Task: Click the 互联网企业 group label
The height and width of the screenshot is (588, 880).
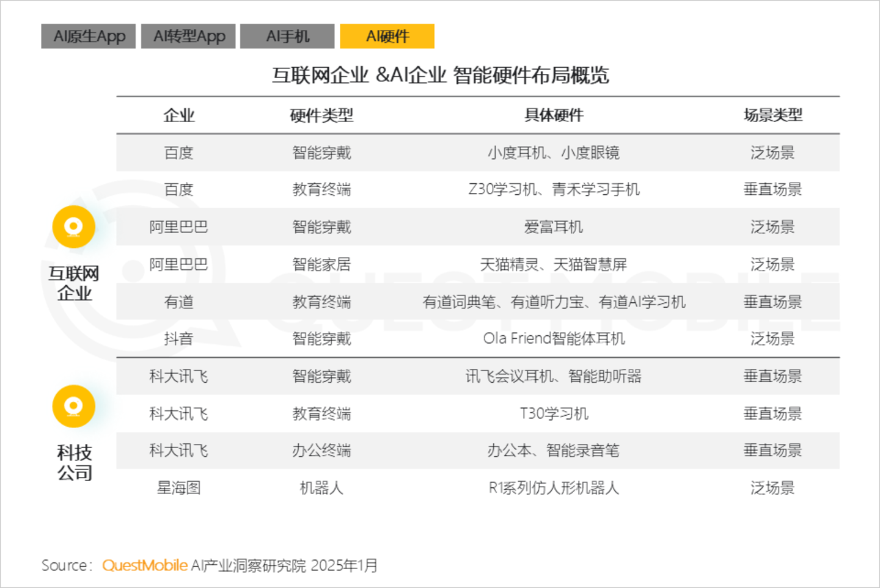Action: (74, 283)
